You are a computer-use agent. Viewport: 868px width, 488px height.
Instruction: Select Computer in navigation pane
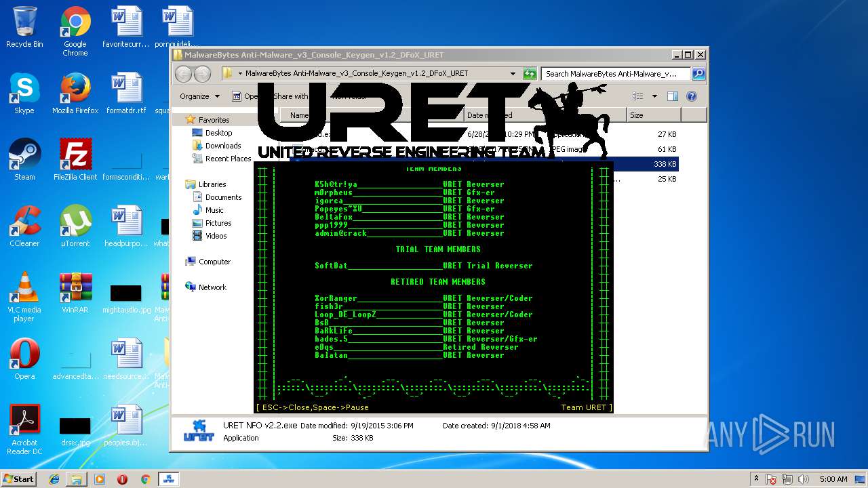point(214,262)
